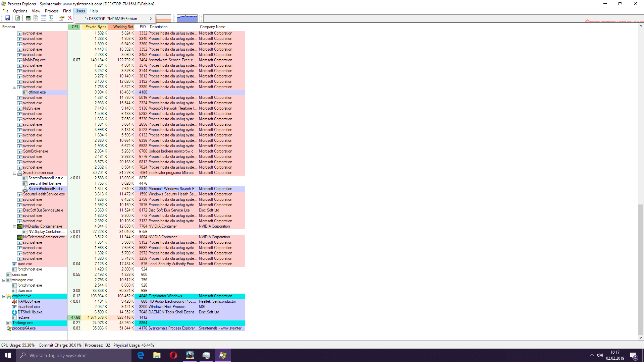
Task: Click the process list vertical scrollbar
Action: [x=641, y=269]
